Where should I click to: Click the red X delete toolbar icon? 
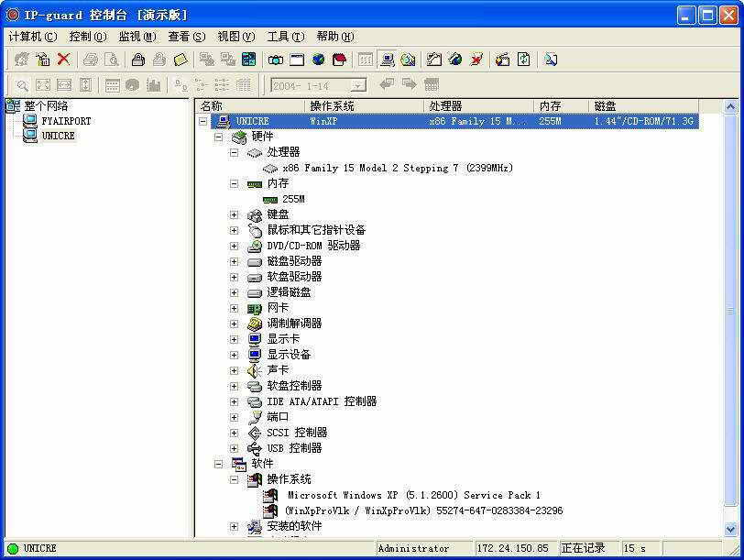pyautogui.click(x=63, y=60)
